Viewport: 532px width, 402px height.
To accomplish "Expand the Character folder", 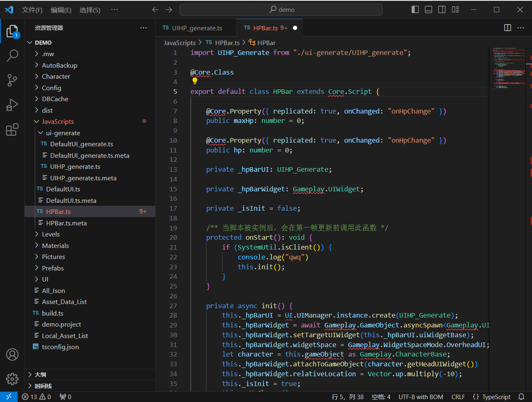I will (90, 77).
